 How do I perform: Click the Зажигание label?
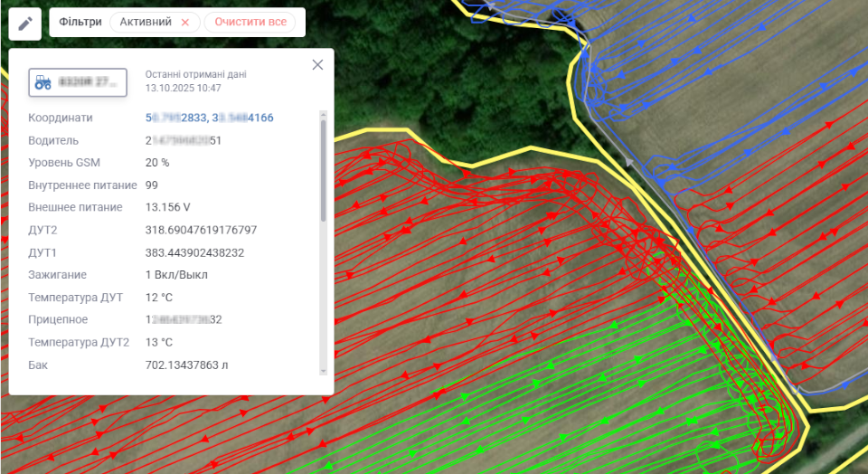[58, 275]
